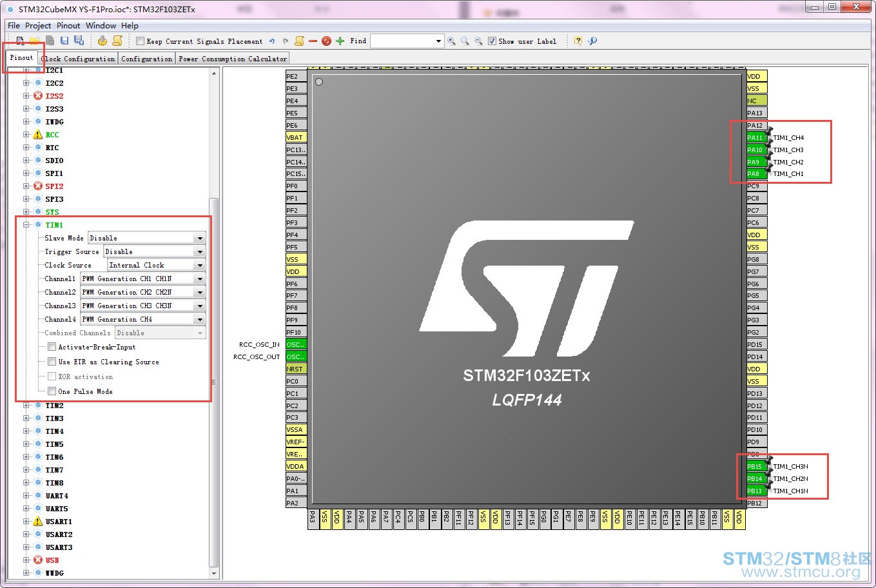This screenshot has height=588, width=876.
Task: Click the Undo arrow icon
Action: tap(272, 41)
